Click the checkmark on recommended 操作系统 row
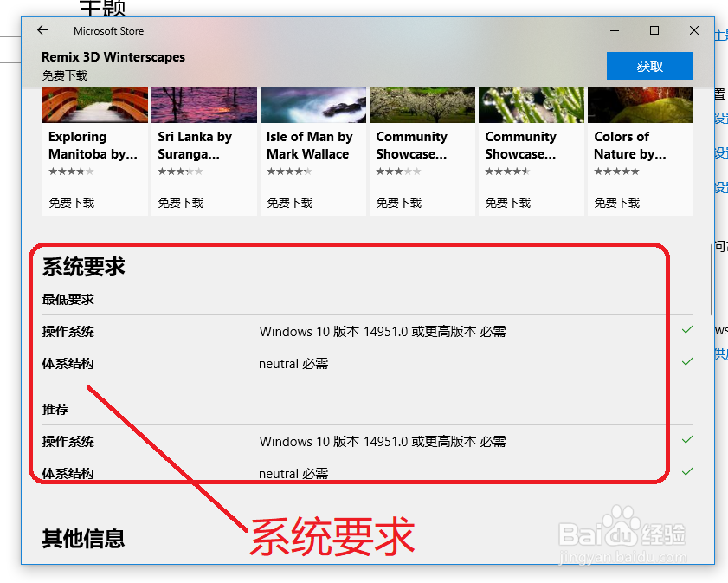728x583 pixels. (687, 439)
